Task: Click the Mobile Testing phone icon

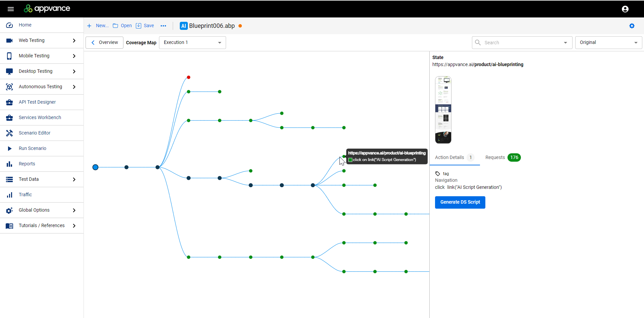Action: coord(9,56)
